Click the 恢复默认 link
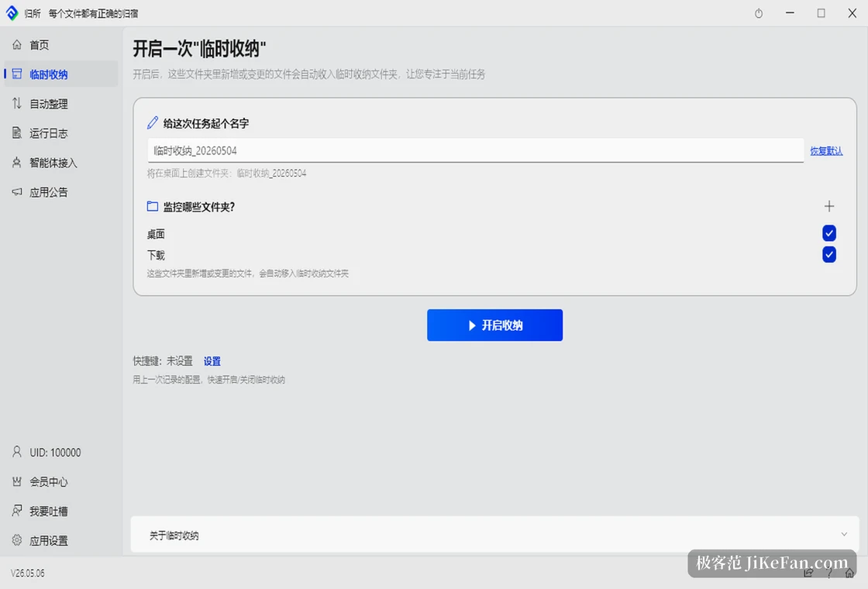 (x=826, y=150)
